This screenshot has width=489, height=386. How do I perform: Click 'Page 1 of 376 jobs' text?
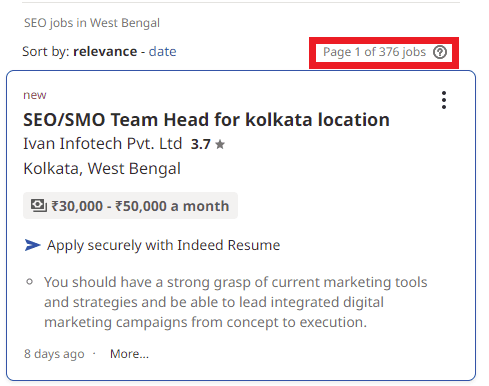click(x=374, y=52)
